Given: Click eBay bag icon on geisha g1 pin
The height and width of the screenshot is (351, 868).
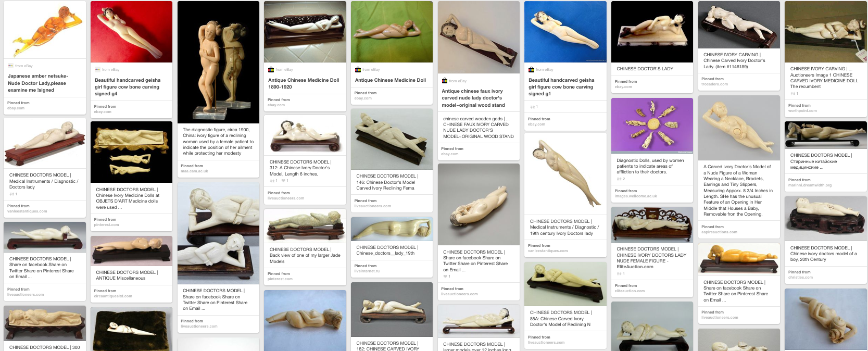Looking at the screenshot, I should coord(531,69).
